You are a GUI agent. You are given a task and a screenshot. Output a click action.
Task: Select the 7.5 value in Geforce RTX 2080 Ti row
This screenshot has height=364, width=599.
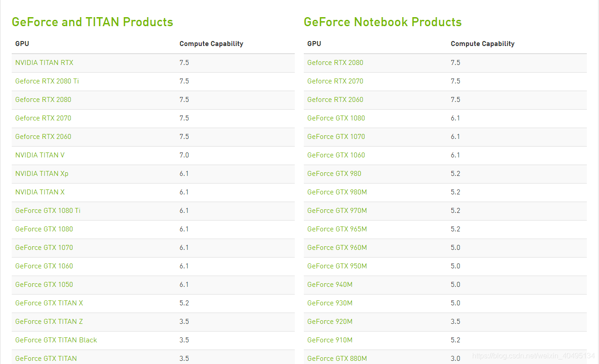(184, 81)
